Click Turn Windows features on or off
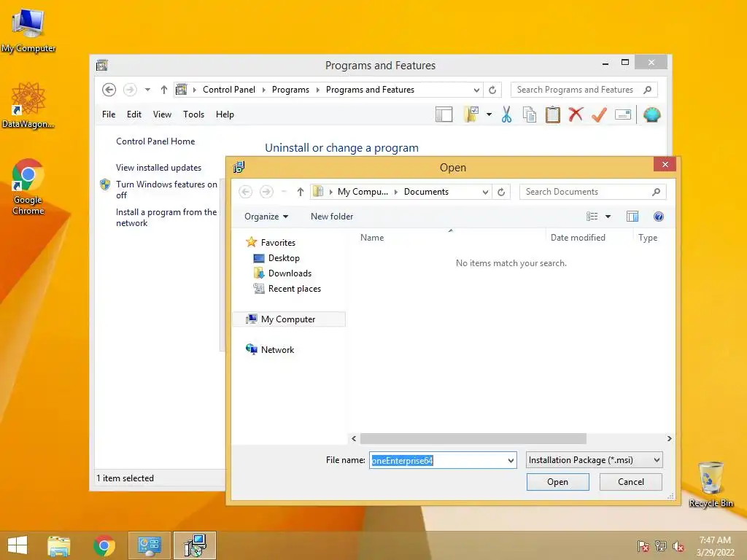 tap(166, 190)
